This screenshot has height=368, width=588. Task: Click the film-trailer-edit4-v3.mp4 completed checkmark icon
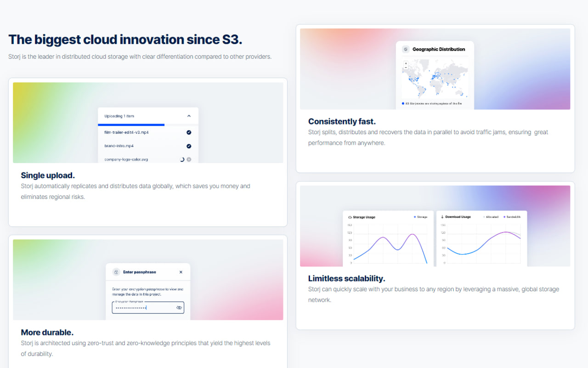point(189,132)
